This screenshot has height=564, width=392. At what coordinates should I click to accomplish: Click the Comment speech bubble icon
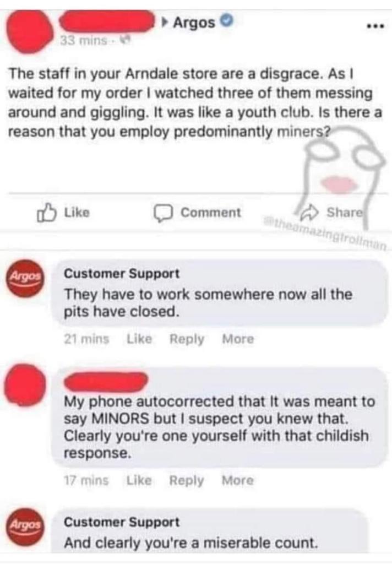pyautogui.click(x=164, y=213)
